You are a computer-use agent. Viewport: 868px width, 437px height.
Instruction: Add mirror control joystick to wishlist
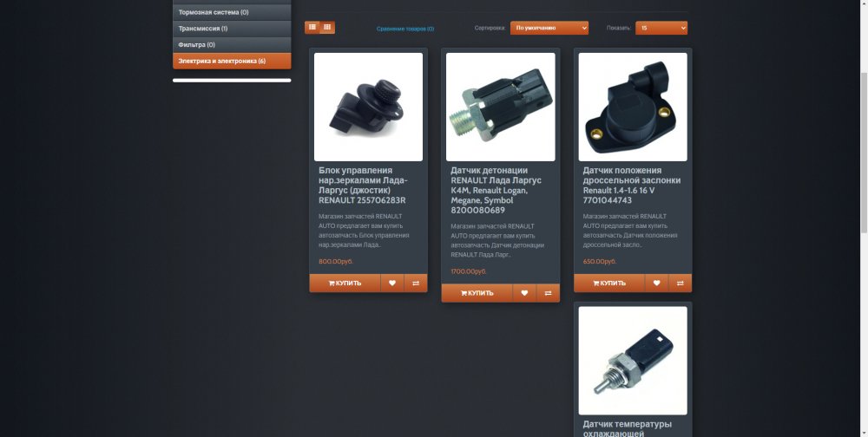[x=392, y=284]
